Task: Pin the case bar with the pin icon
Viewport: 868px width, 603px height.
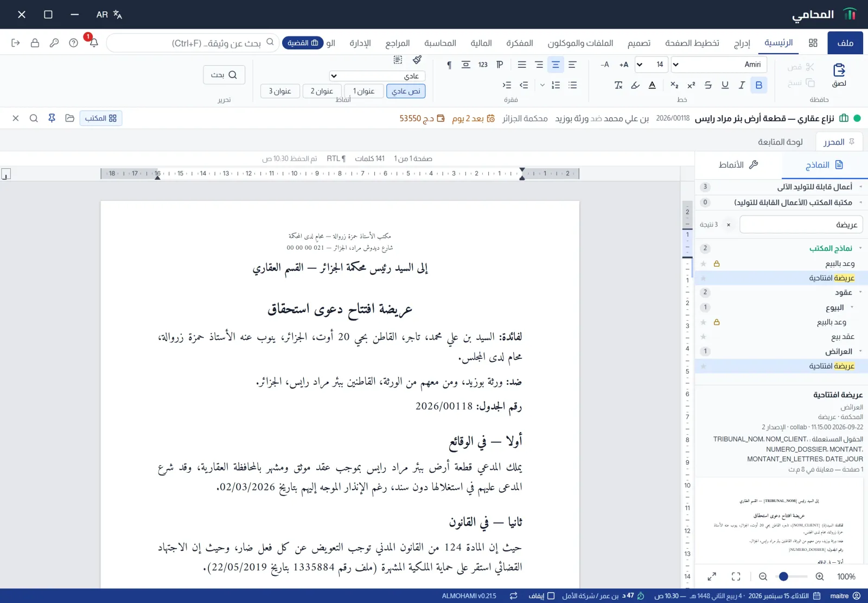Action: point(52,118)
